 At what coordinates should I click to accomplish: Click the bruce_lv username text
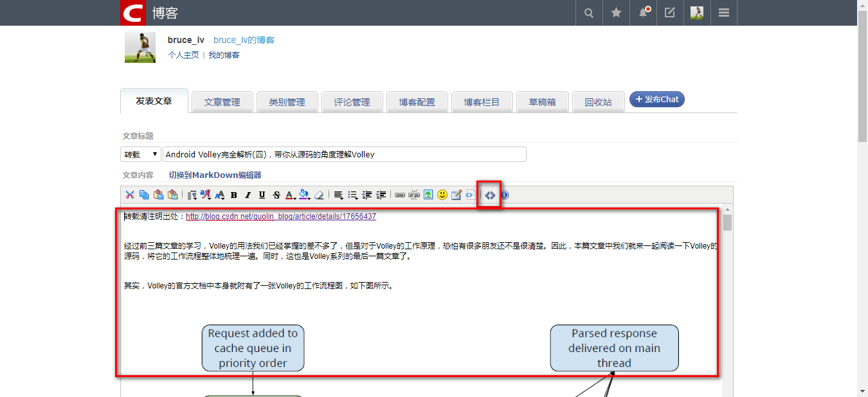pos(186,40)
